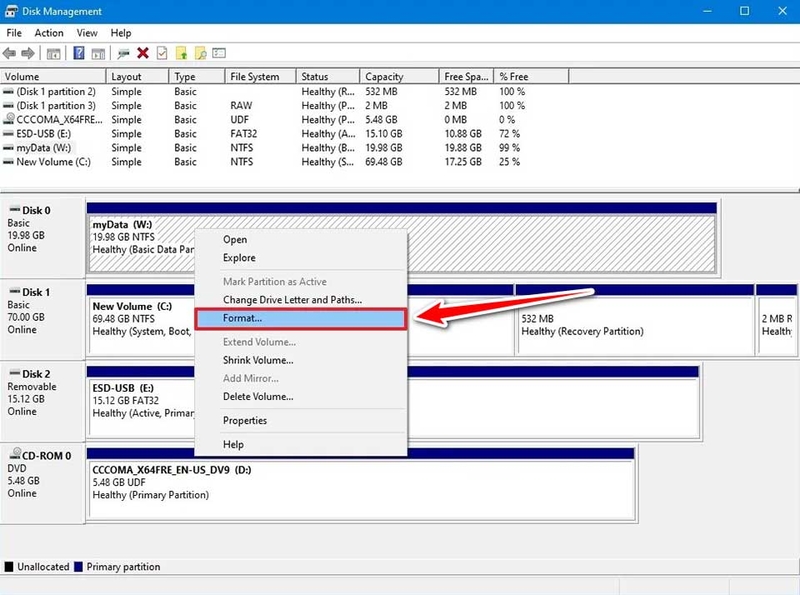
Task: Sort by the Status column header
Action: 328,77
